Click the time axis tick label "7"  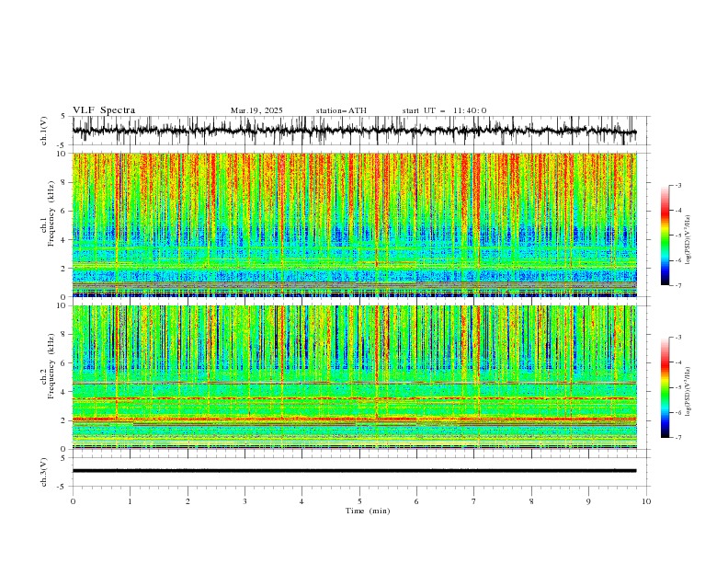474,501
